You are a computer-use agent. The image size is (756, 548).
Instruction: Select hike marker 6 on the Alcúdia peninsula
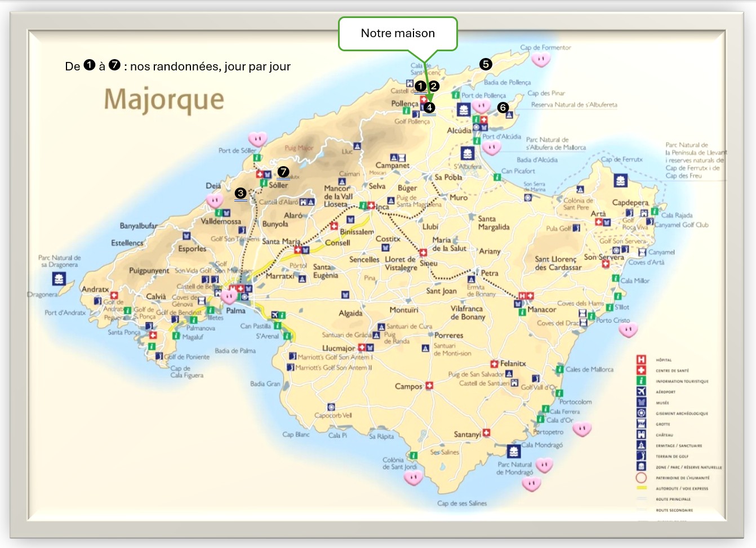point(502,108)
